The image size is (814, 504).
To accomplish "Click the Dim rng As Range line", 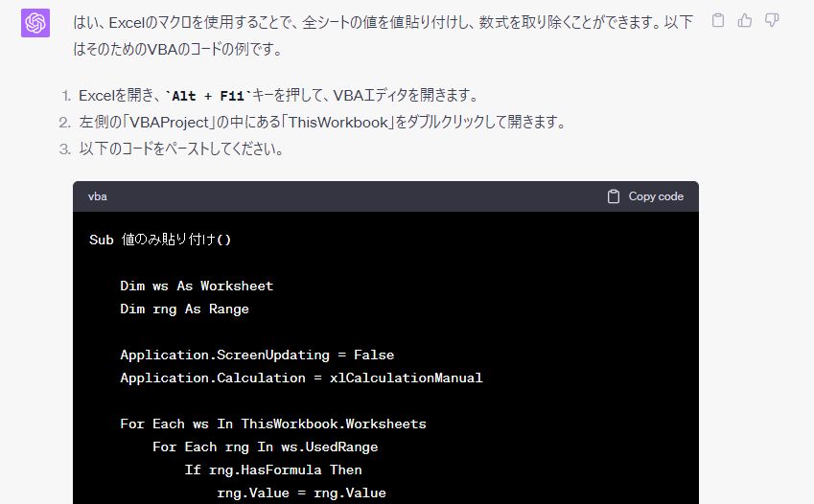I will pyautogui.click(x=184, y=309).
